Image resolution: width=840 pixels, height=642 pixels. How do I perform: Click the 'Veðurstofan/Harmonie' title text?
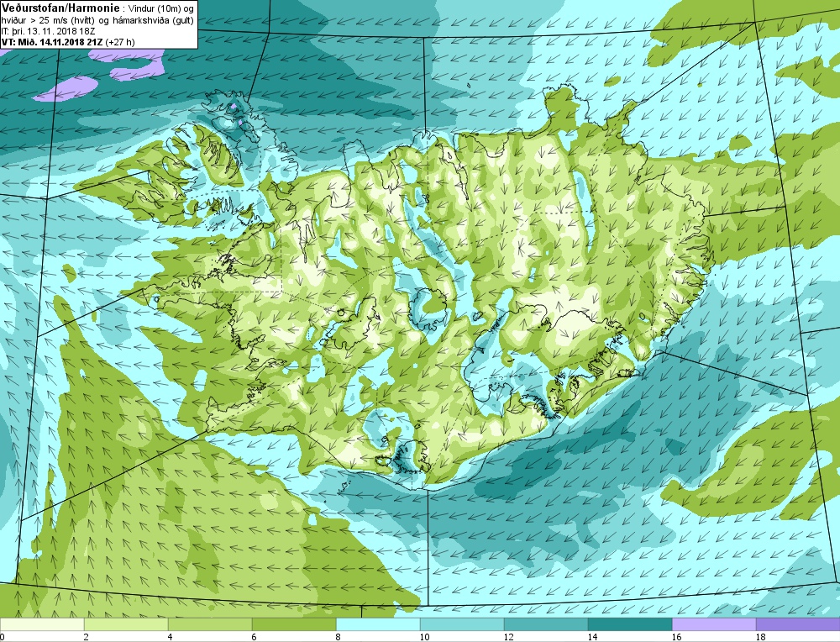[x=61, y=8]
